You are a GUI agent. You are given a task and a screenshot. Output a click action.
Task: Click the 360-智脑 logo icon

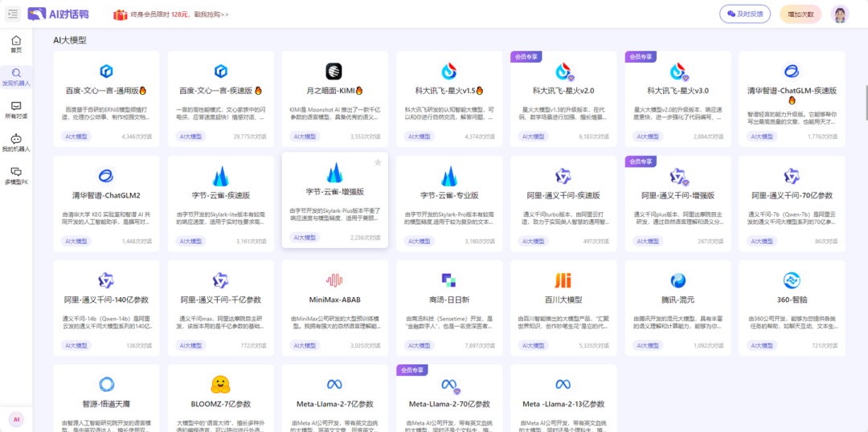coord(792,280)
